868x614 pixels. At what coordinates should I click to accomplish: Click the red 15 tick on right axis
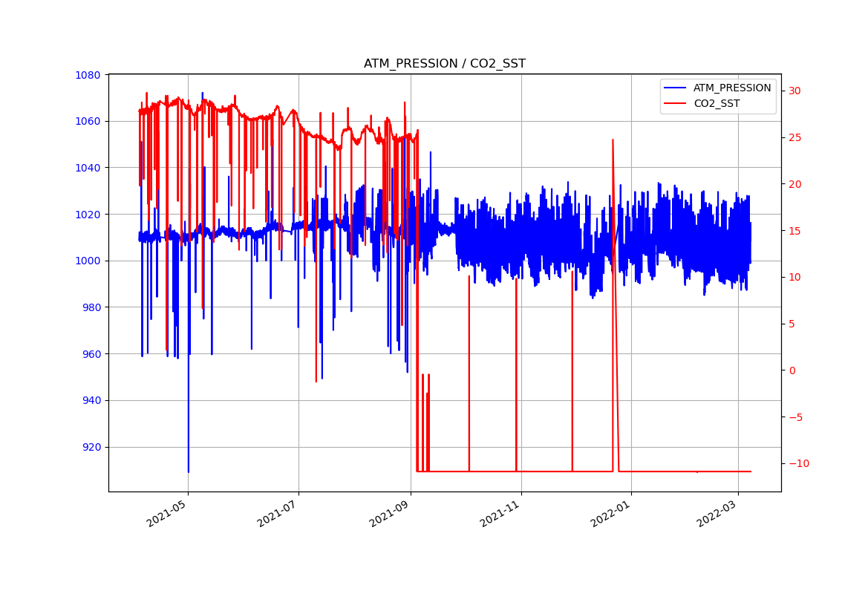pos(794,231)
